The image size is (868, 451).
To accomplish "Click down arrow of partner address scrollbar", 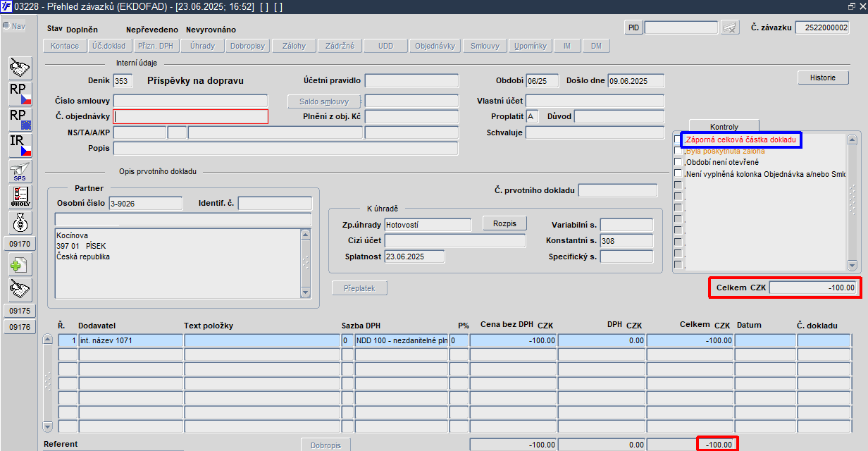I will (306, 292).
